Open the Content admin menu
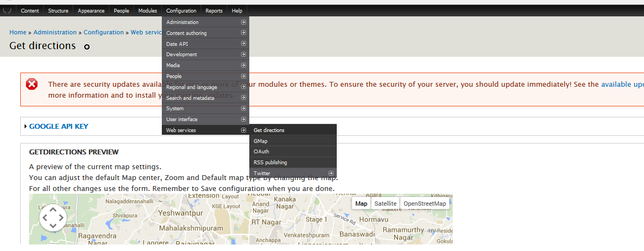Image resolution: width=644 pixels, height=251 pixels. pos(30,11)
